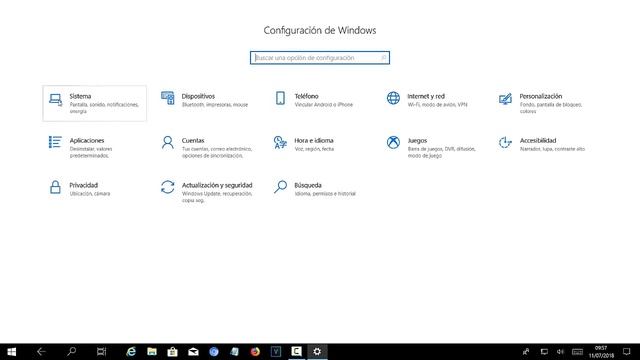640x360 pixels.
Task: Open the touch keyboard tray icon
Action: pyautogui.click(x=577, y=351)
